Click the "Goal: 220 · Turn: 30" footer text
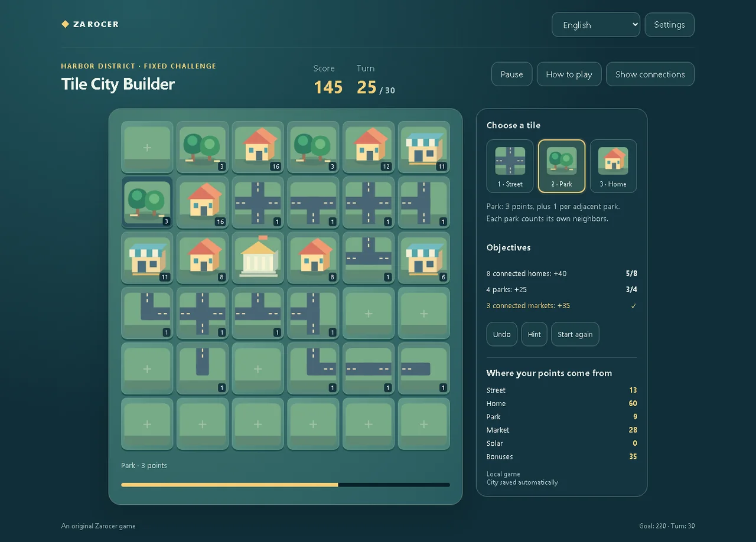This screenshot has height=542, width=756. coord(667,526)
